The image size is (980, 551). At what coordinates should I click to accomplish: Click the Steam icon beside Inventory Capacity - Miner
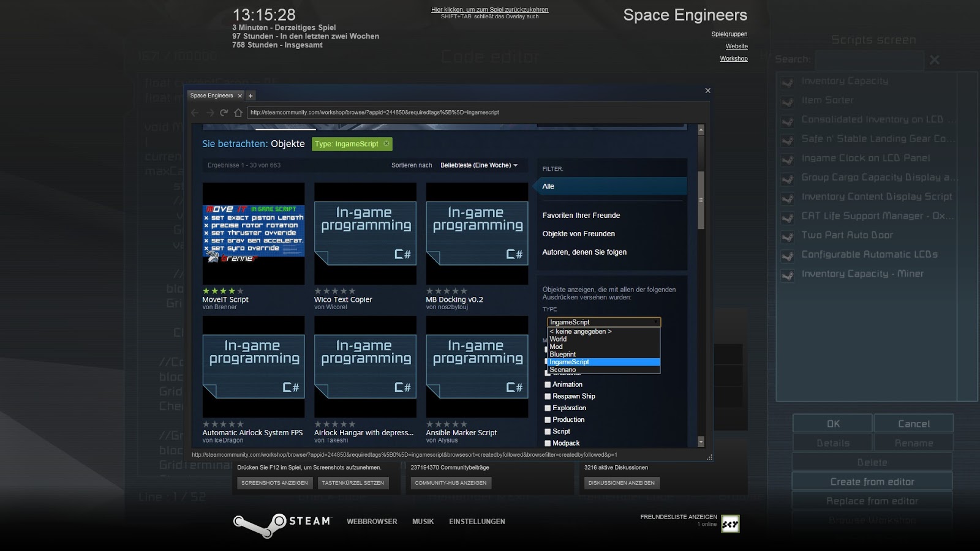[788, 275]
